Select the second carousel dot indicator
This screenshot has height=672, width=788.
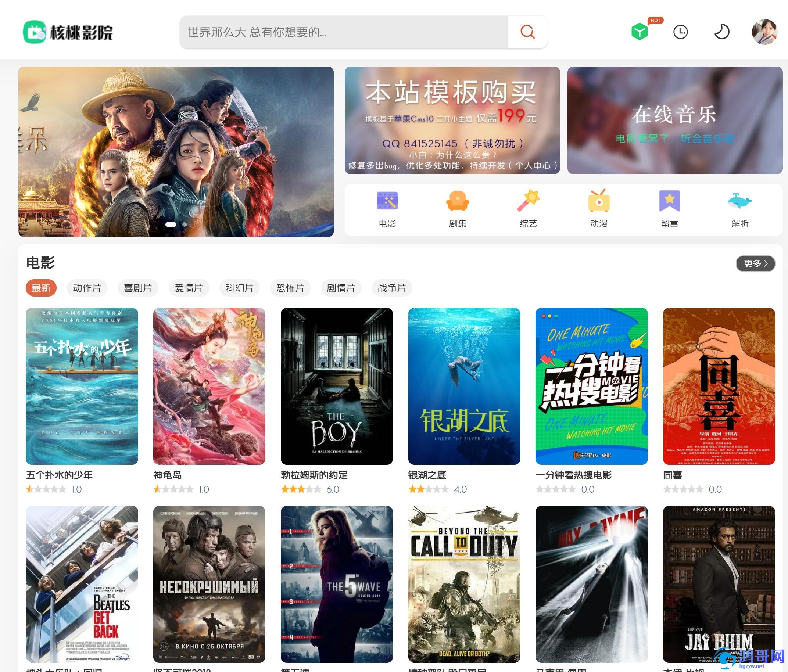click(x=185, y=224)
